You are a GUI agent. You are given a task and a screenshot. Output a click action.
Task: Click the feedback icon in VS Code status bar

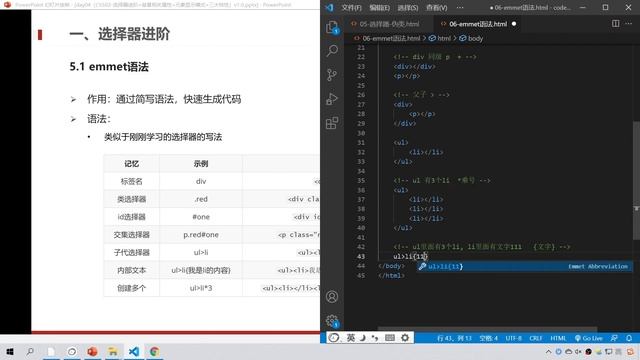click(x=614, y=338)
